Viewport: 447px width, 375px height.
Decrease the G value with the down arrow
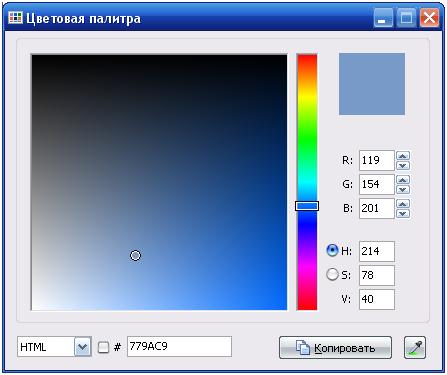tap(403, 189)
